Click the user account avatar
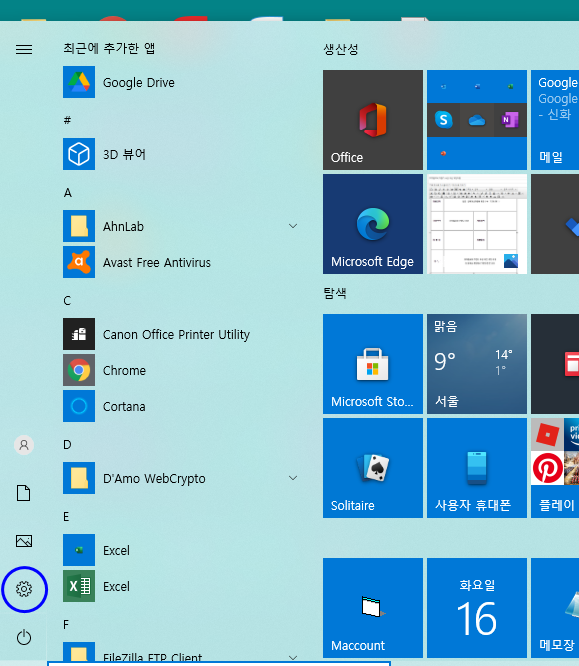Image resolution: width=579 pixels, height=666 pixels. coord(24,445)
